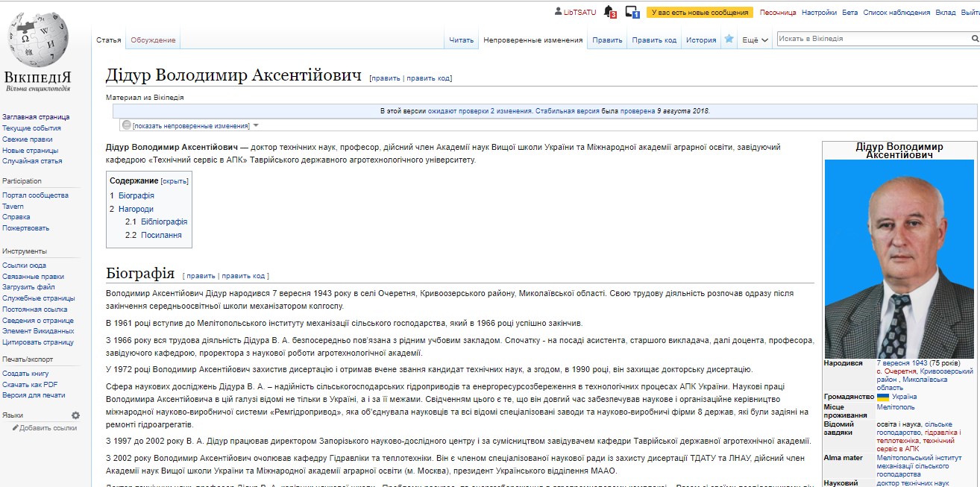Open alerts bell notification icon
Image resolution: width=980 pixels, height=487 pixels.
tap(609, 12)
